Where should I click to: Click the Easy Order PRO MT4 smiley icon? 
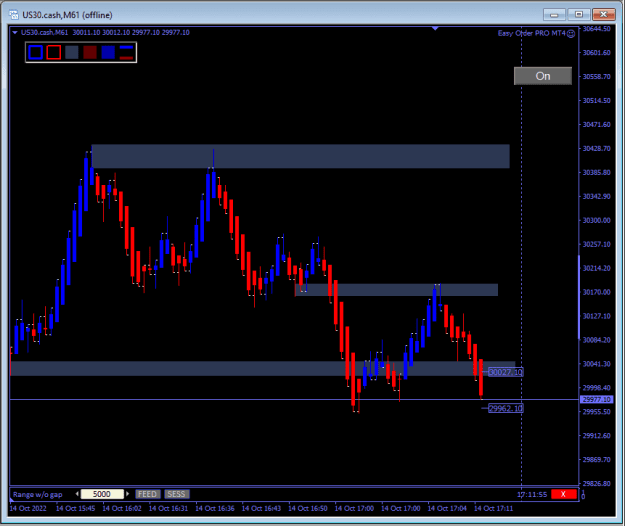[x=571, y=33]
